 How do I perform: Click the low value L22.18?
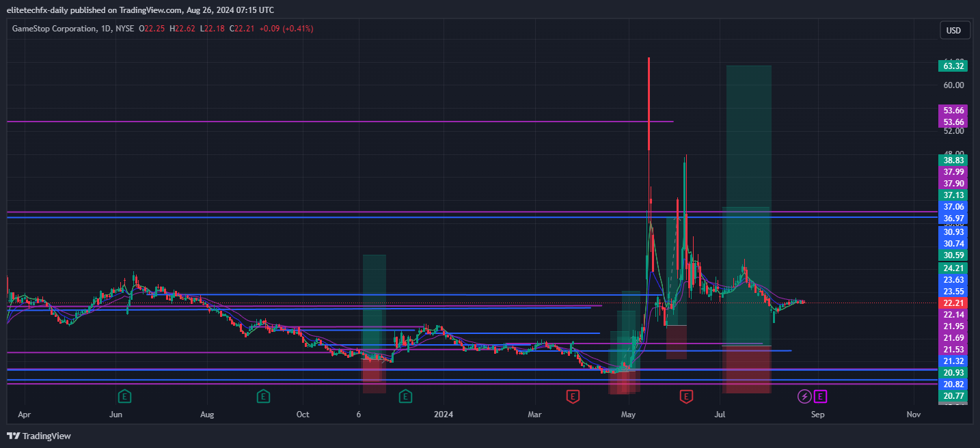tap(213, 29)
